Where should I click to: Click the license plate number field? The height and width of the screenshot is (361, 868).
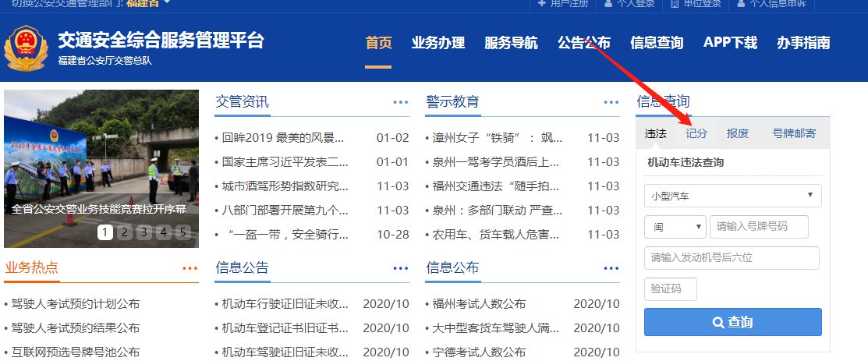point(759,227)
